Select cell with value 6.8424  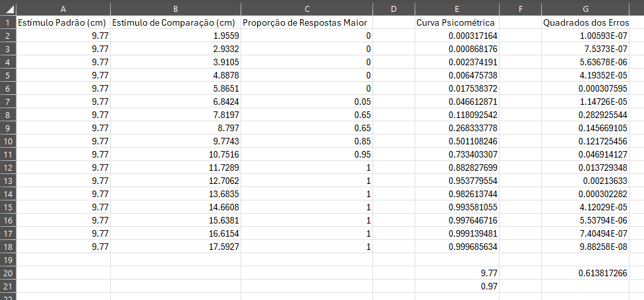[x=175, y=102]
